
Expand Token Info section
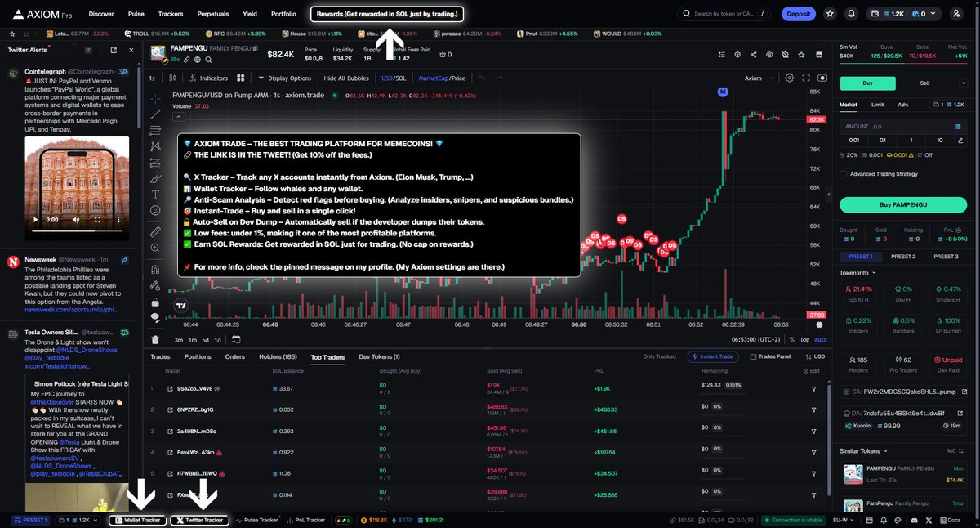(857, 273)
